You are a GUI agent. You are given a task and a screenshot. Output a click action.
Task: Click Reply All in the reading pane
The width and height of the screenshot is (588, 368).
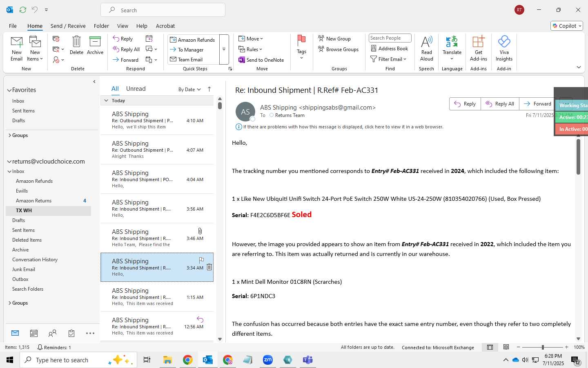[x=500, y=104]
